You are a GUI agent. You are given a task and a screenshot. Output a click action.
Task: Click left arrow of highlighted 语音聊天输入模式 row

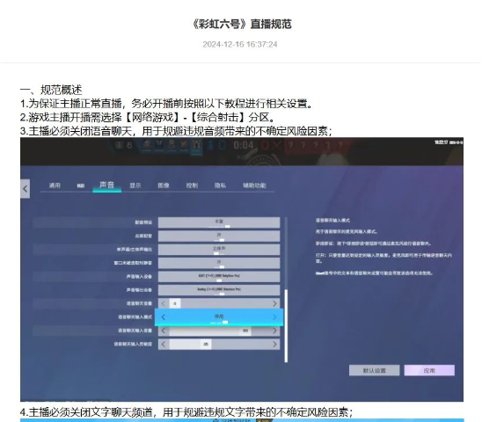(x=164, y=317)
